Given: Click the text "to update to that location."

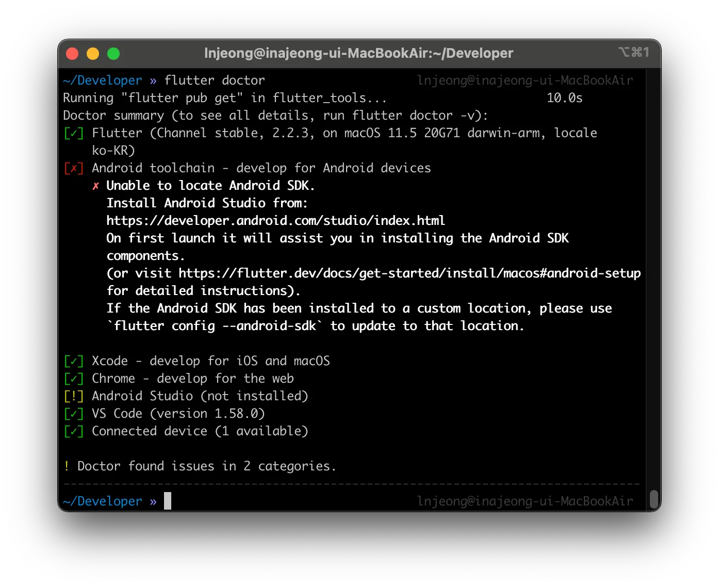Looking at the screenshot, I should point(428,326).
